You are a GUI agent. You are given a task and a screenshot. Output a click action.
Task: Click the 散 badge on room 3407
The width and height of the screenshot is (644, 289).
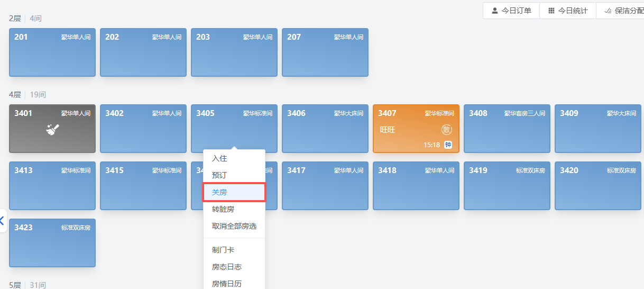pyautogui.click(x=447, y=130)
